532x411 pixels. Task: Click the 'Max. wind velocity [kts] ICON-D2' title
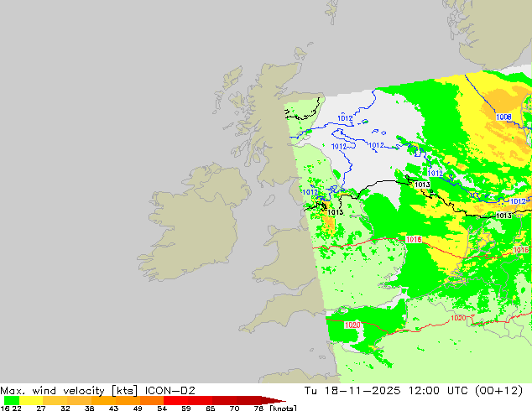click(97, 391)
